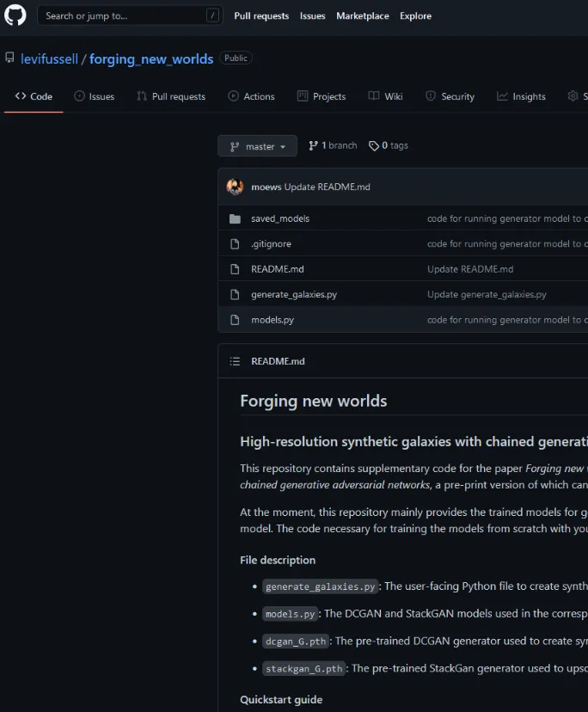Viewport: 588px width, 712px height.
Task: Click the saved_models folder icon
Action: [235, 218]
